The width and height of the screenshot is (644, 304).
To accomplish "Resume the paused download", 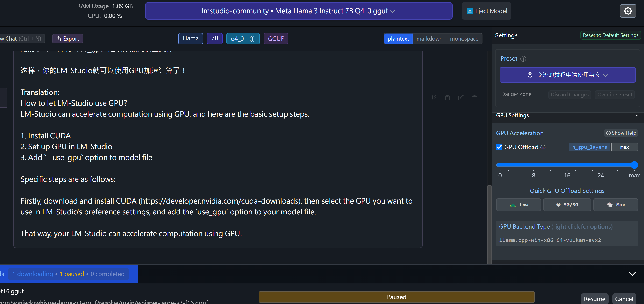I will coord(594,299).
